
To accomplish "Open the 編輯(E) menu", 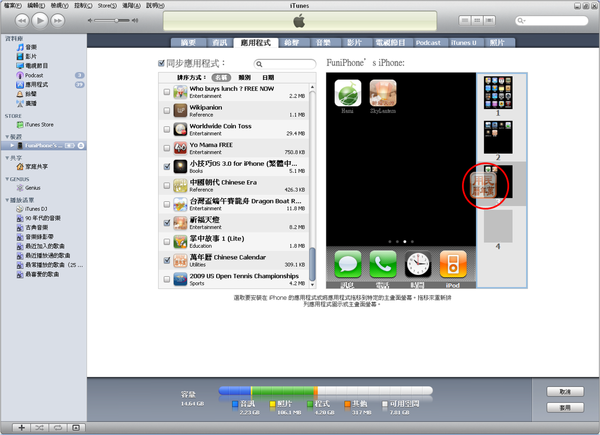I will click(x=36, y=5).
